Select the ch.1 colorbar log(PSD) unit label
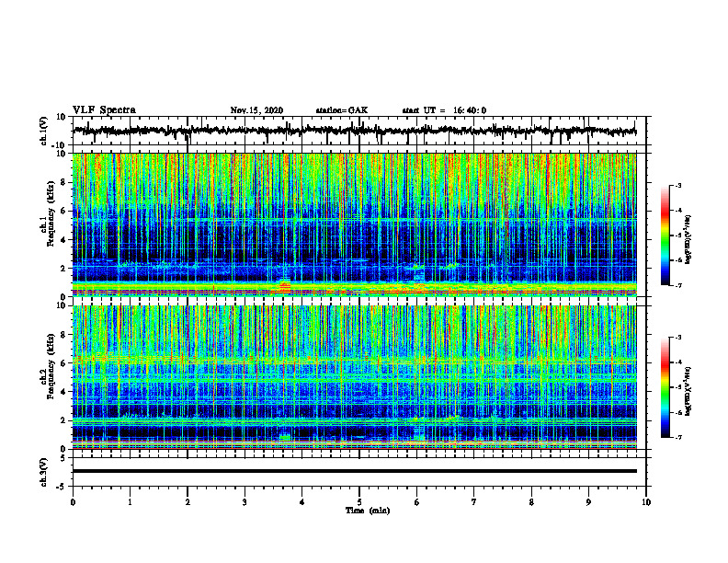Image resolution: width=728 pixels, height=563 pixels. 688,240
